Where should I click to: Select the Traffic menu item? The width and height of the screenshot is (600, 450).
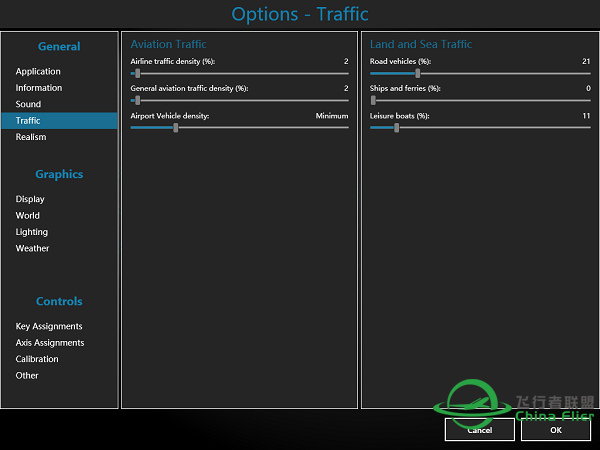(28, 121)
